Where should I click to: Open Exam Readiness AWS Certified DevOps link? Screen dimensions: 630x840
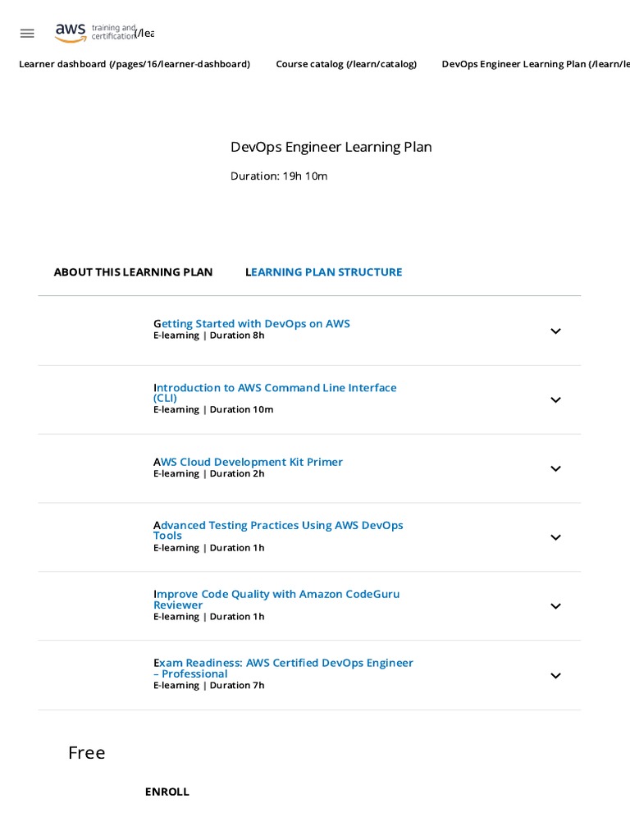pyautogui.click(x=283, y=664)
